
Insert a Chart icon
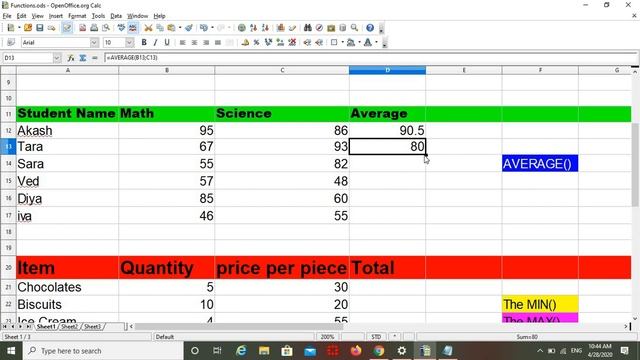(x=280, y=28)
